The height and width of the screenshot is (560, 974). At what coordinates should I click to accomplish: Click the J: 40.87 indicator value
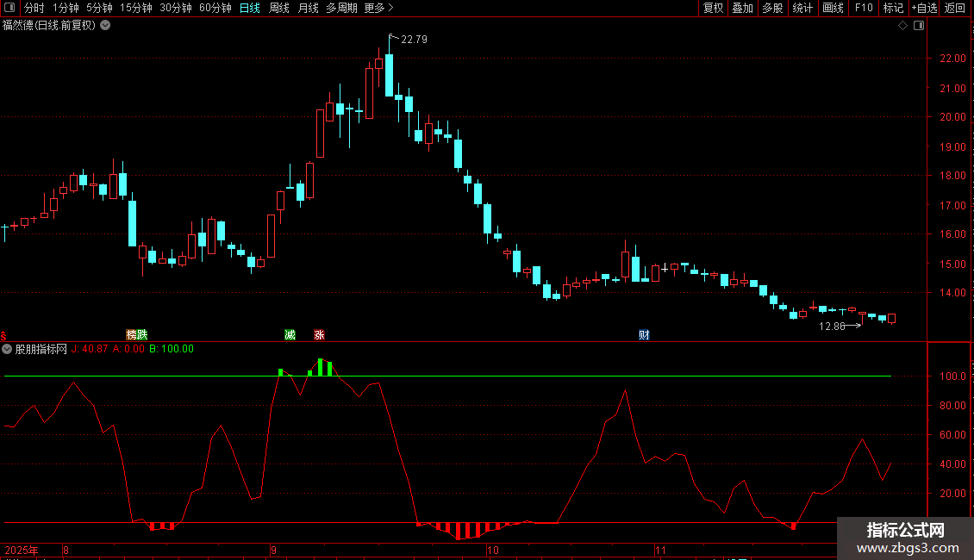point(90,349)
